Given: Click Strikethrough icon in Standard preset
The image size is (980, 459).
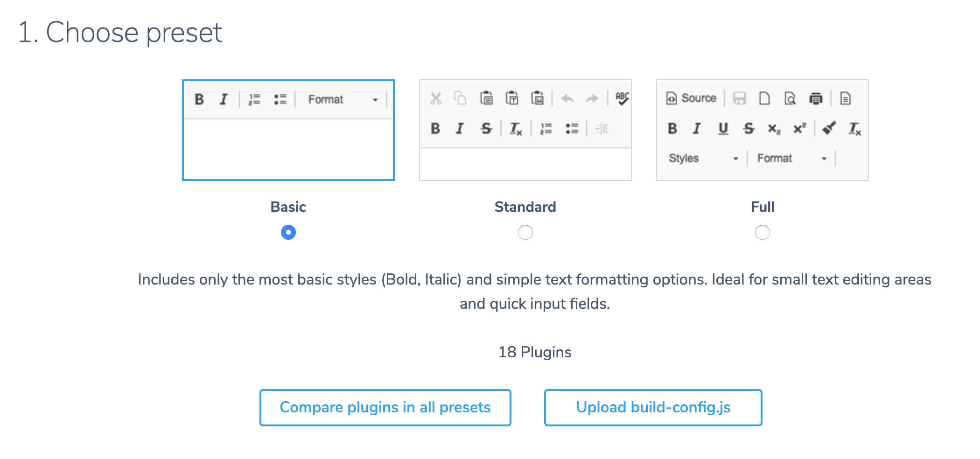Looking at the screenshot, I should [486, 128].
